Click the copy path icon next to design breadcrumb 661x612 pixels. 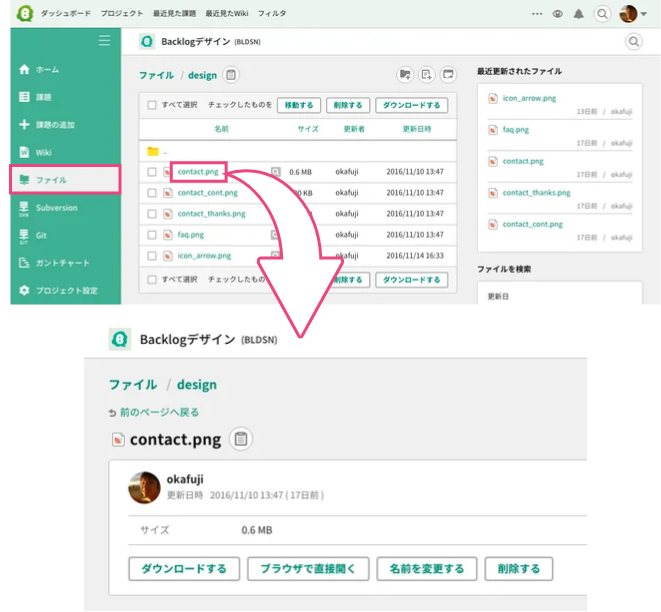pos(231,75)
